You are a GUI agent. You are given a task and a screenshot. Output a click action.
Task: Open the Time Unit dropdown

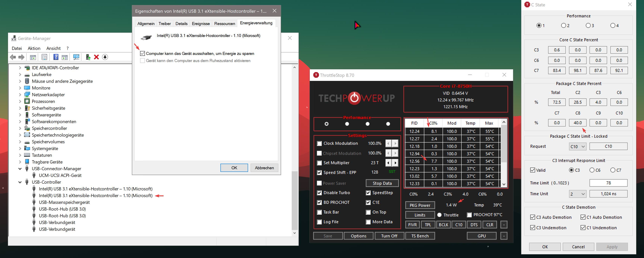point(577,194)
